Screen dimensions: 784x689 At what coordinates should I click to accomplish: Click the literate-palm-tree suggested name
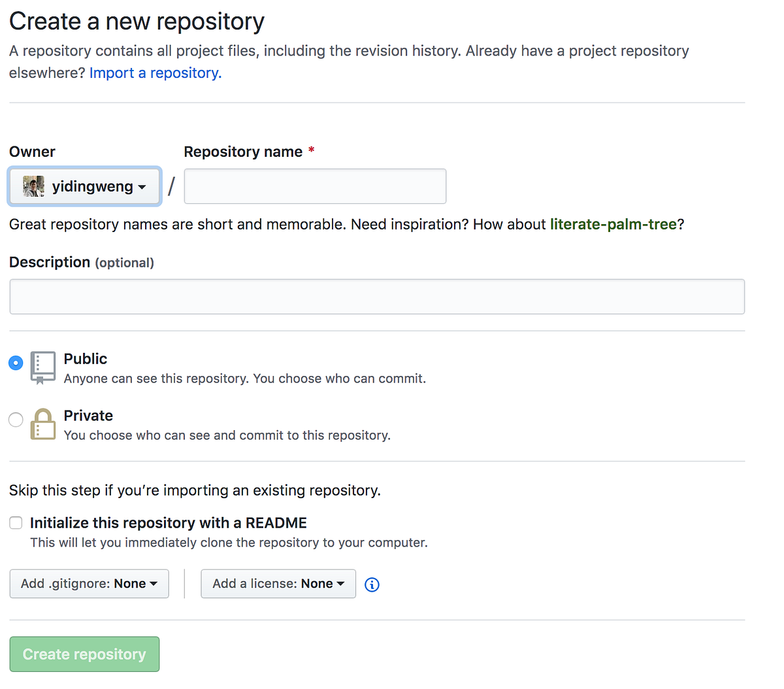tap(613, 224)
